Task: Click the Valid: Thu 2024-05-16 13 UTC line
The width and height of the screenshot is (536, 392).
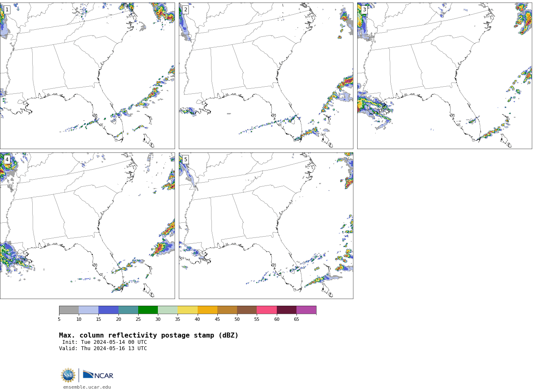Action: point(103,348)
